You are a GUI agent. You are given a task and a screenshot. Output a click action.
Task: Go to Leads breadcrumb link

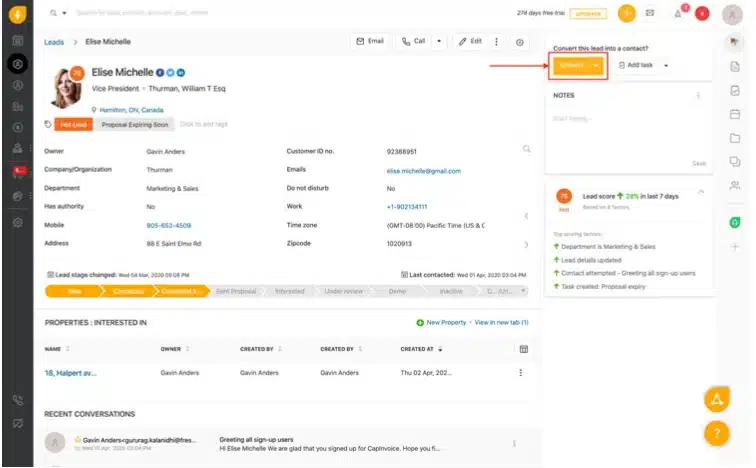point(54,42)
